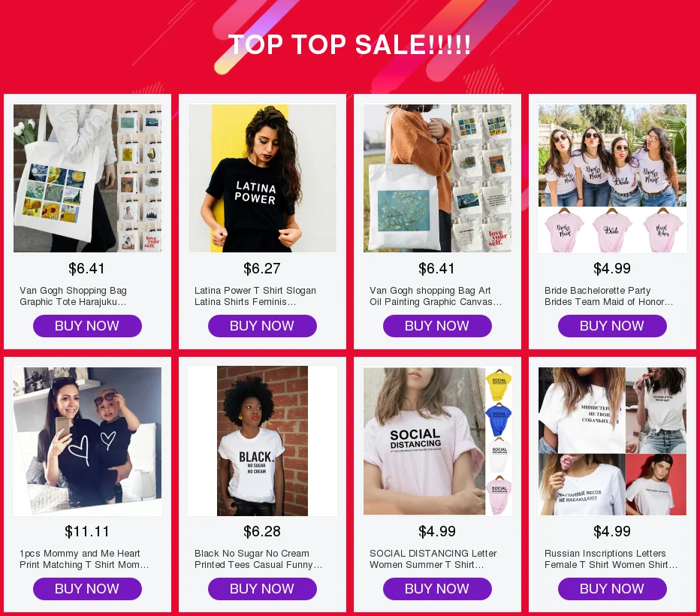Buy the Black No Sugar No Cream tee
The image size is (700, 616).
tap(263, 589)
